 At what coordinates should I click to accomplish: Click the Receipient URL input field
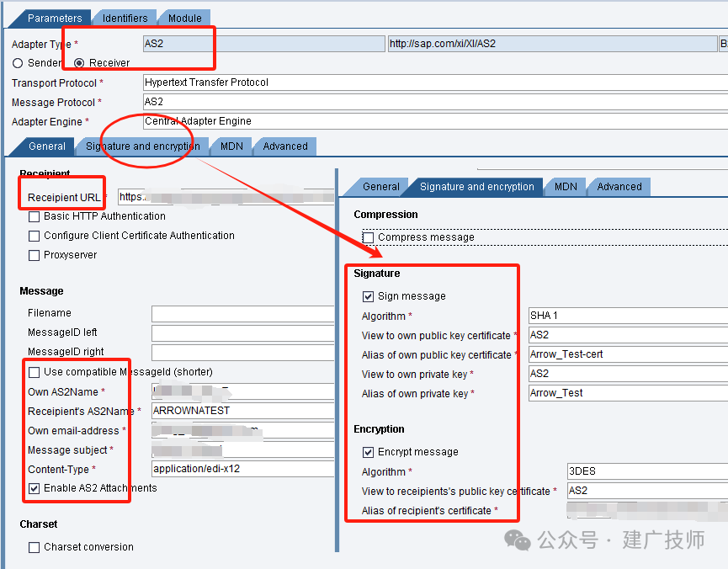pos(226,197)
